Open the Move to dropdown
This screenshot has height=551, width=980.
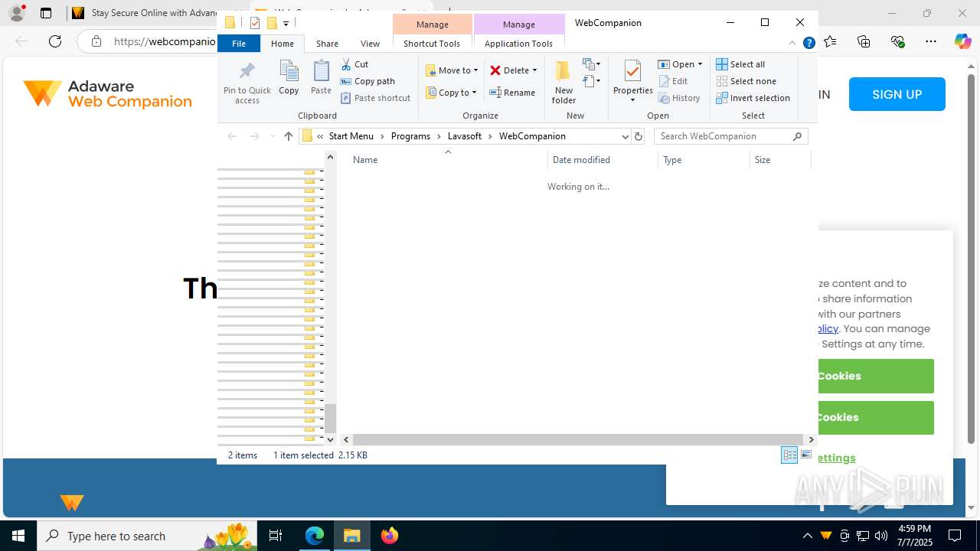pyautogui.click(x=452, y=70)
